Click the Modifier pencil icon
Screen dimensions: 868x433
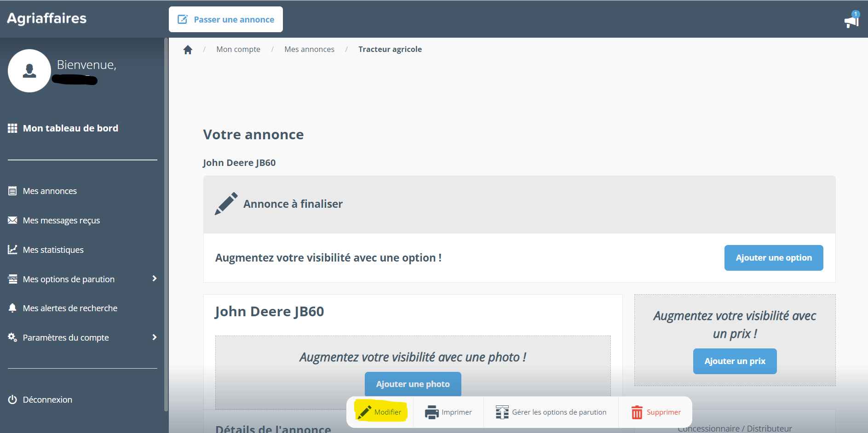click(x=364, y=412)
